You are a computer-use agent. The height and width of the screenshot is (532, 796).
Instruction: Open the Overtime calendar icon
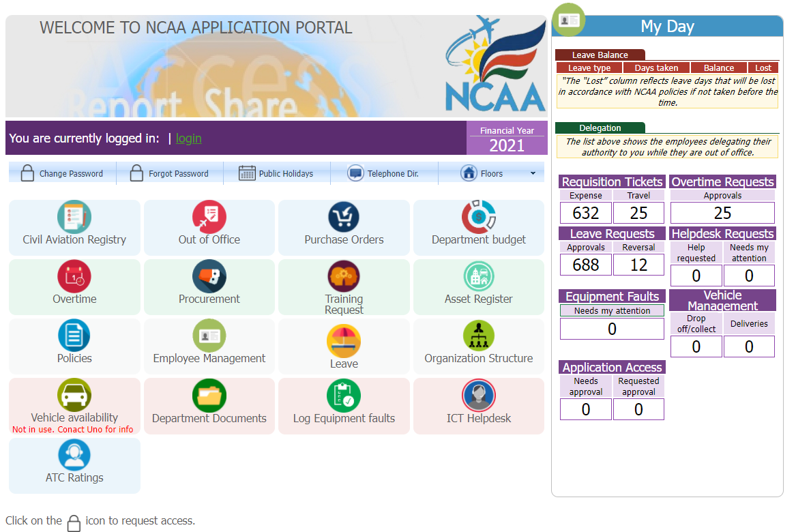pos(74,276)
